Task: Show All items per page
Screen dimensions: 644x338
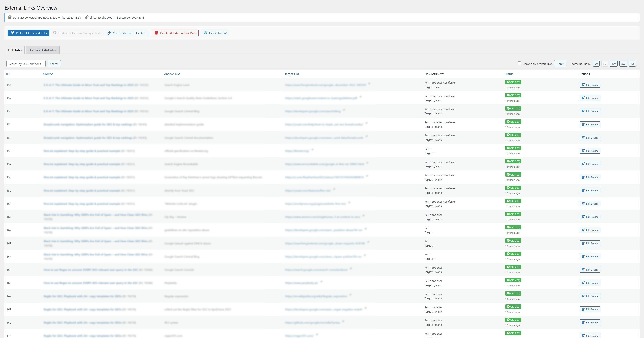Action: click(x=632, y=64)
